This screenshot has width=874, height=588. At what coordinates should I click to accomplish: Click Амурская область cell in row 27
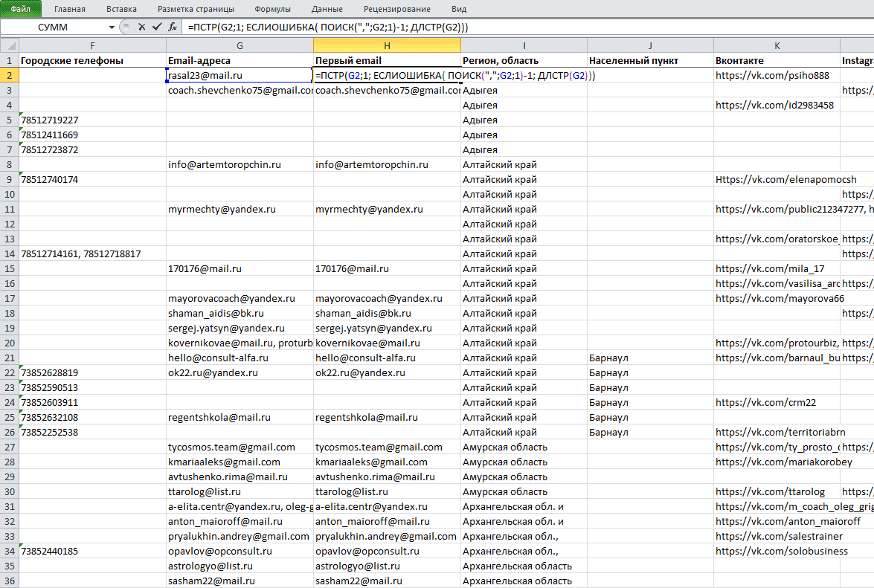(524, 447)
